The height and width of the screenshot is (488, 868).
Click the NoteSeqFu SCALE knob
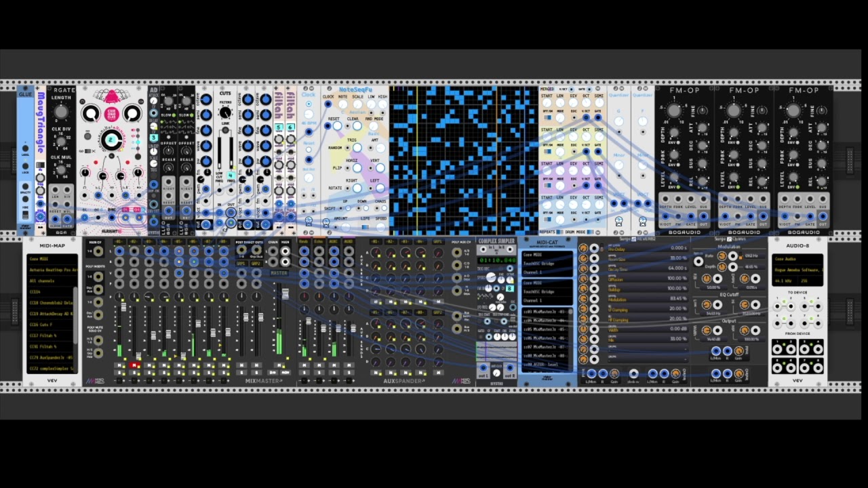click(357, 106)
